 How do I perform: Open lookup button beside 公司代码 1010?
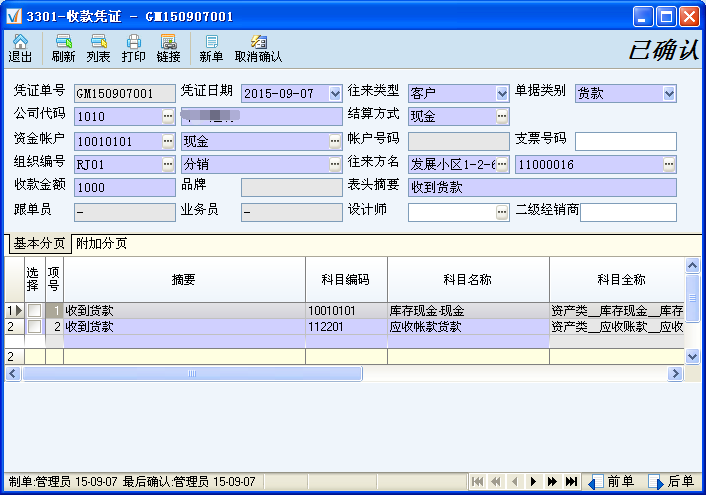pyautogui.click(x=168, y=116)
